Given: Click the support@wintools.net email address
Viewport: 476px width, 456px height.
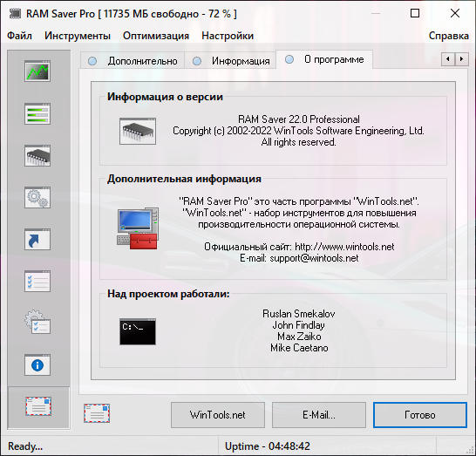Looking at the screenshot, I should [x=314, y=258].
